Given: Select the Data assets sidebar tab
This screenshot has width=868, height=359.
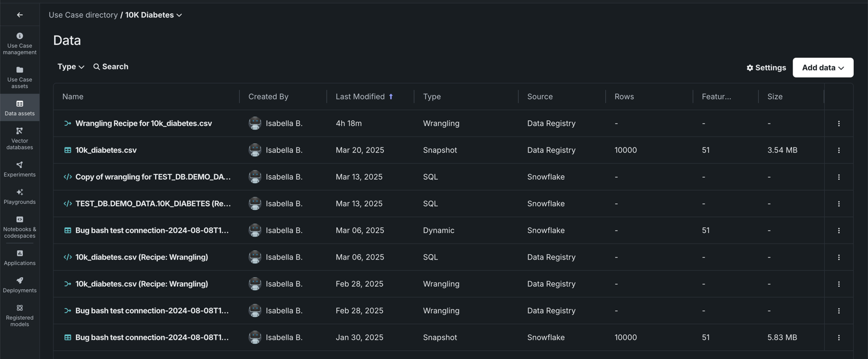Looking at the screenshot, I should pyautogui.click(x=20, y=108).
